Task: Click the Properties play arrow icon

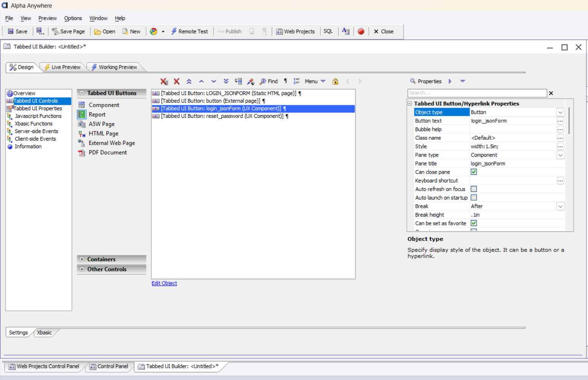Action: tap(450, 81)
